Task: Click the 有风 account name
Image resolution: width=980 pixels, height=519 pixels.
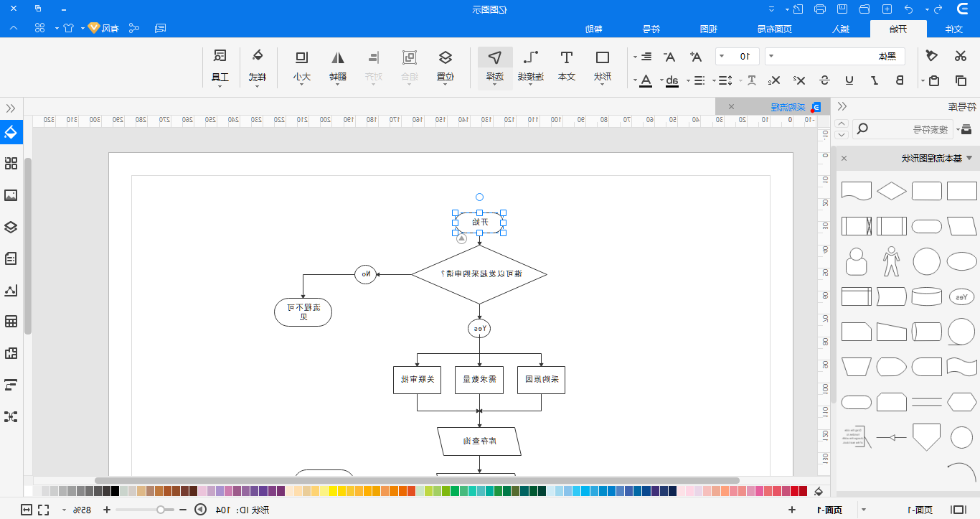Action: (110, 29)
